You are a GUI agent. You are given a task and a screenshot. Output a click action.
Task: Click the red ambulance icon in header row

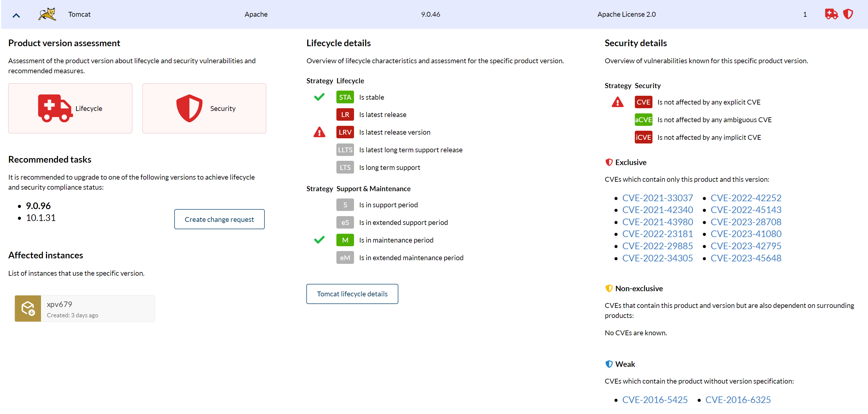pyautogui.click(x=831, y=14)
